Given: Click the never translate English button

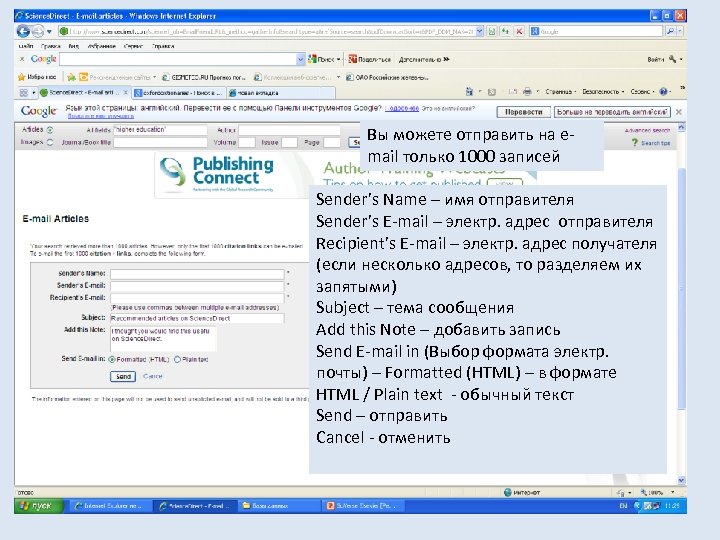Looking at the screenshot, I should point(612,112).
